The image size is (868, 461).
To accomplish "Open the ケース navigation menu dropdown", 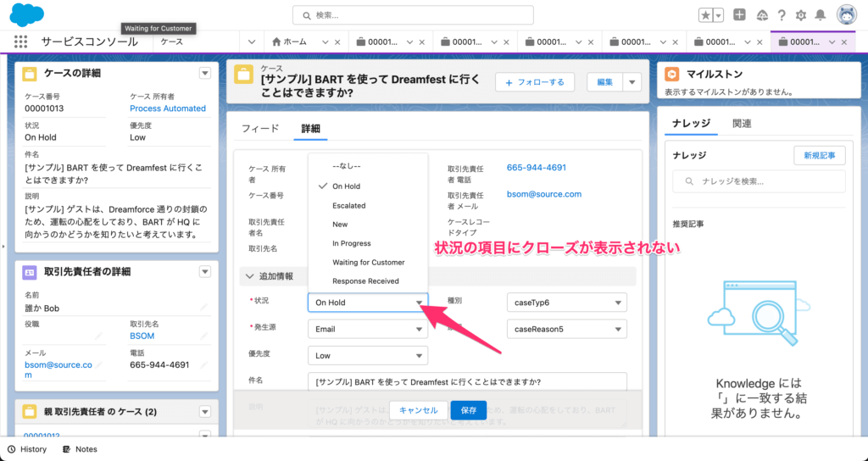I will tap(251, 42).
